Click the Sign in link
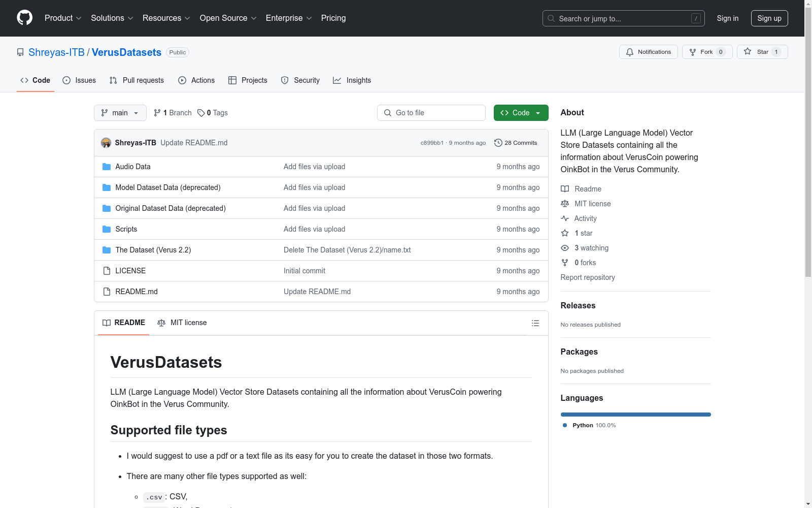Screen dimensions: 812x508 pyautogui.click(x=728, y=18)
